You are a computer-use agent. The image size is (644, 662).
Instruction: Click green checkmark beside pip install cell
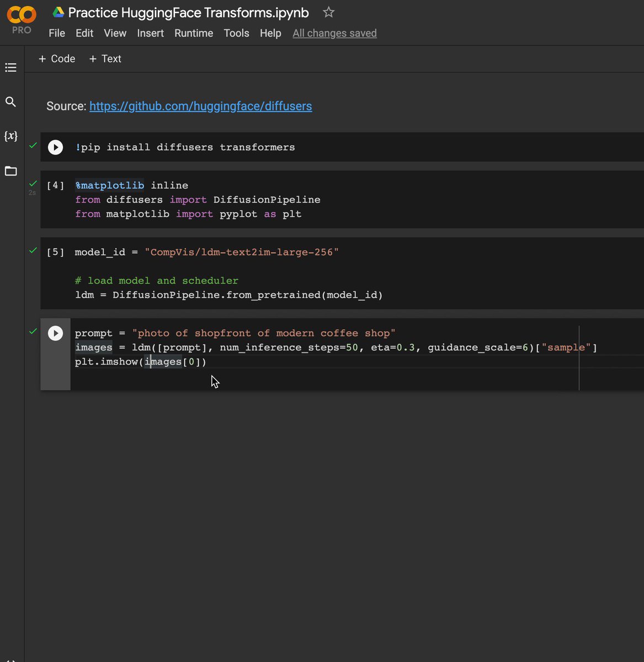point(33,145)
